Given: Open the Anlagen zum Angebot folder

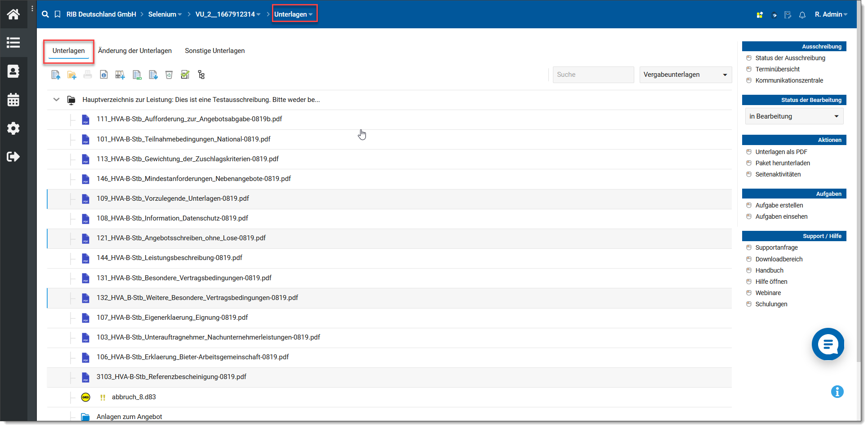Looking at the screenshot, I should pos(129,417).
